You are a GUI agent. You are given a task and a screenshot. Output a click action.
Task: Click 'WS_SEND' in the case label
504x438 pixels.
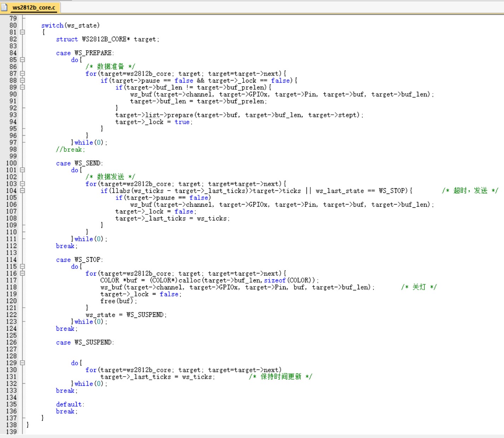(x=87, y=163)
